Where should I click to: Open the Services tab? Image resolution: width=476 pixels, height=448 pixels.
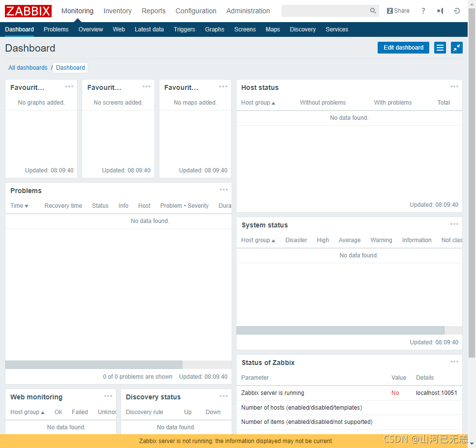(337, 29)
